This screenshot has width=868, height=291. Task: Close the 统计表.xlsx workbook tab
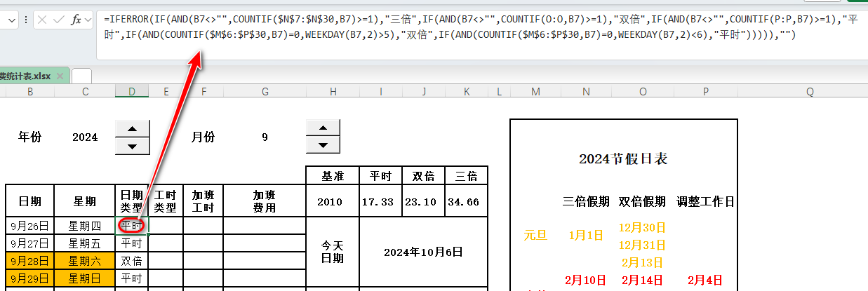[x=60, y=76]
